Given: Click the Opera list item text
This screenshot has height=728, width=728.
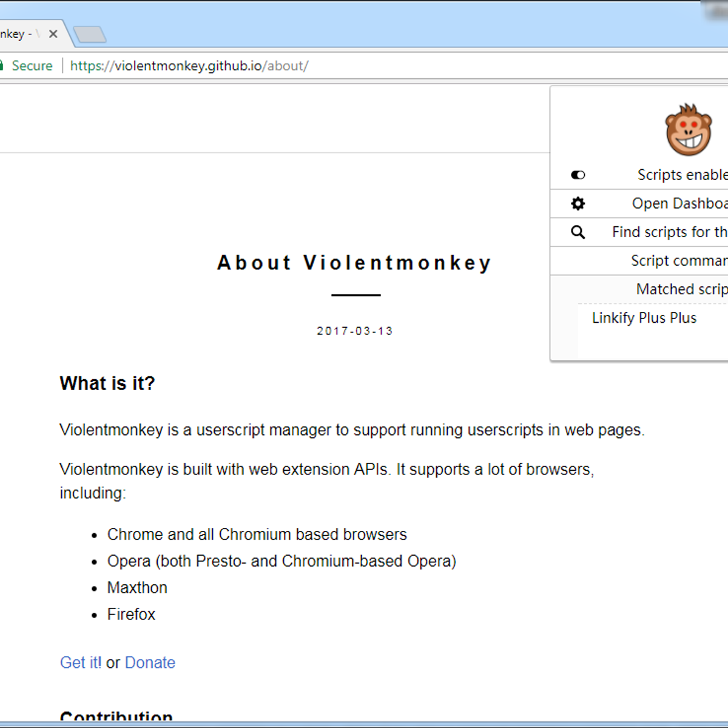Looking at the screenshot, I should point(281,561).
